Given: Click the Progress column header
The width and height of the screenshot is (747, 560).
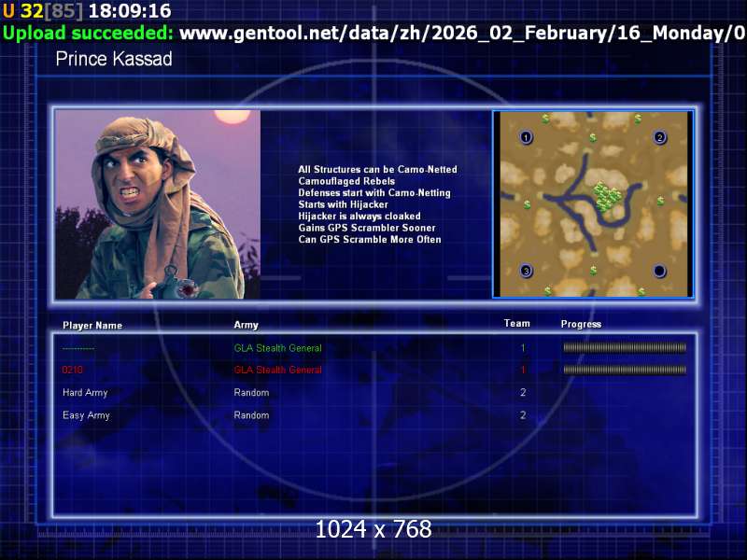Looking at the screenshot, I should [581, 324].
